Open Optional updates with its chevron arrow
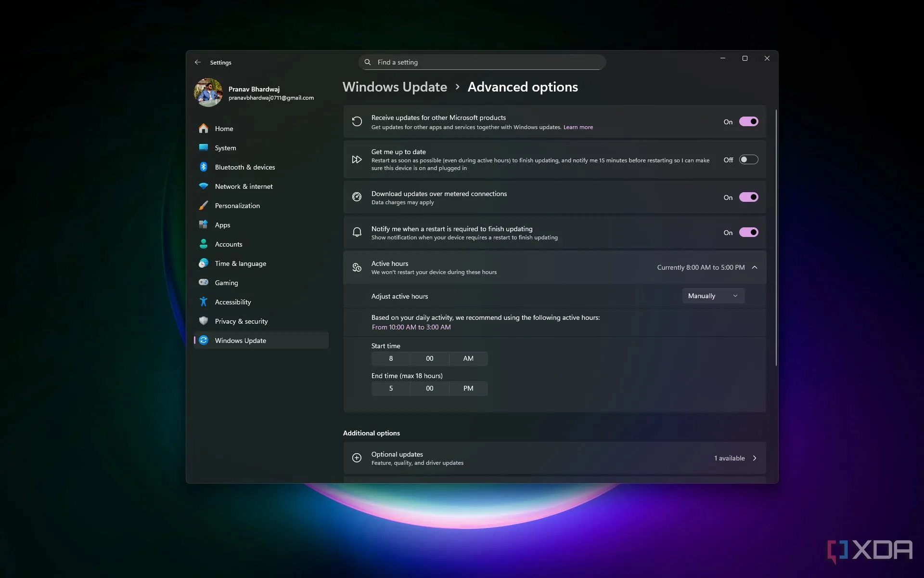Screen dimensions: 924x578 point(755,458)
